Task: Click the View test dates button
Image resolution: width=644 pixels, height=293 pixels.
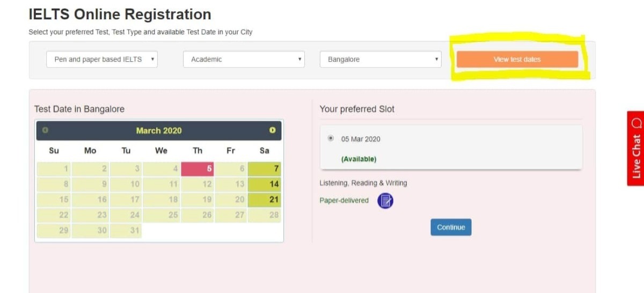Action: click(x=517, y=60)
